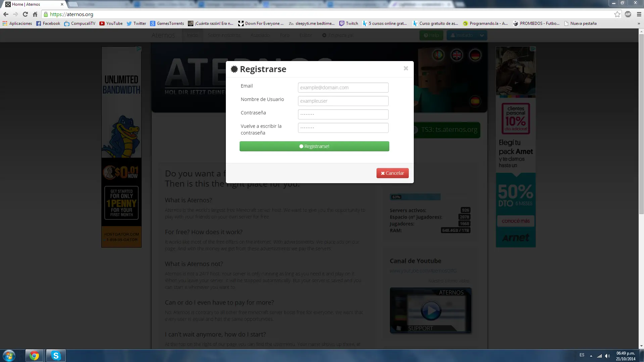Open the Aternos YouTube channel link
Viewport: 644px width, 362px height.
click(x=423, y=271)
